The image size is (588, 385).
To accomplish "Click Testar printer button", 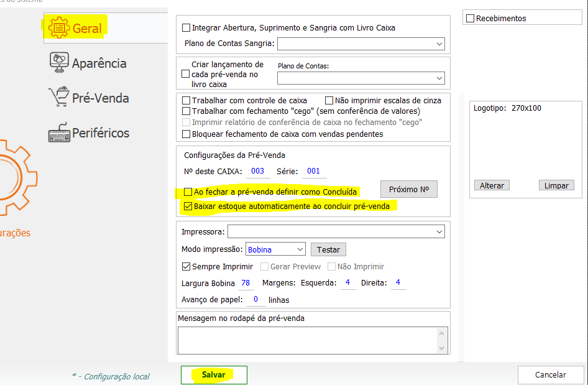I will tap(328, 249).
